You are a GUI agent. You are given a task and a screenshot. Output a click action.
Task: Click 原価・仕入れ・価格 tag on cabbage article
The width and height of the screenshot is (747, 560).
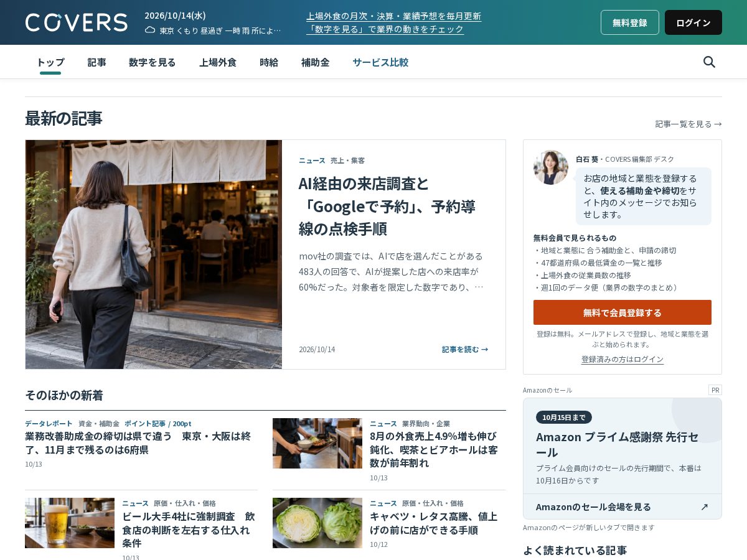tap(433, 503)
